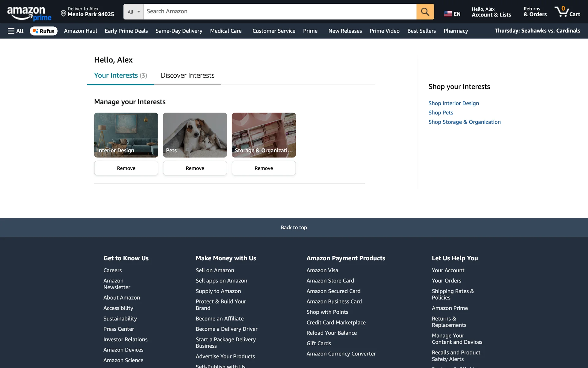Open the hamburger All menu

coord(15,31)
